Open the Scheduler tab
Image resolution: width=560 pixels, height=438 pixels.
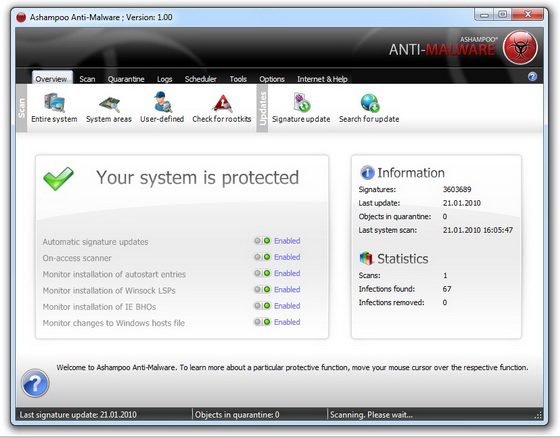coord(201,79)
